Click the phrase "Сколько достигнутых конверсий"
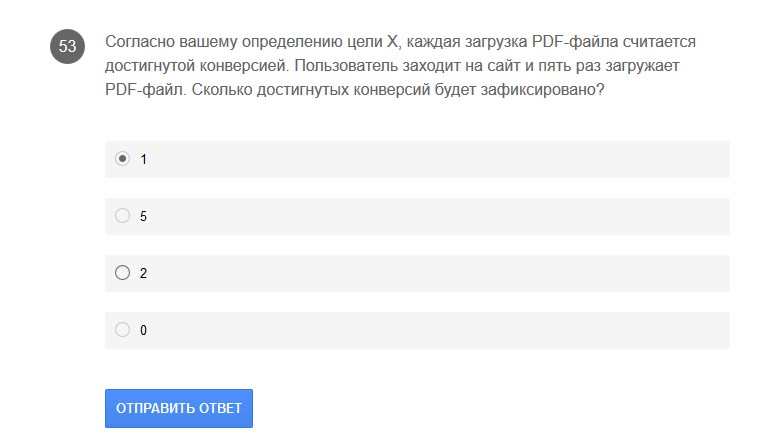Image resolution: width=774 pixels, height=441 pixels. coord(311,90)
